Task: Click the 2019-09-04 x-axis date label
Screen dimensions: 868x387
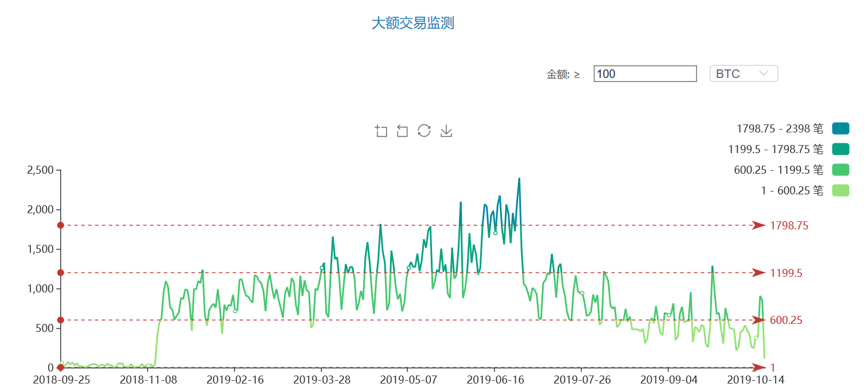Action: click(668, 380)
